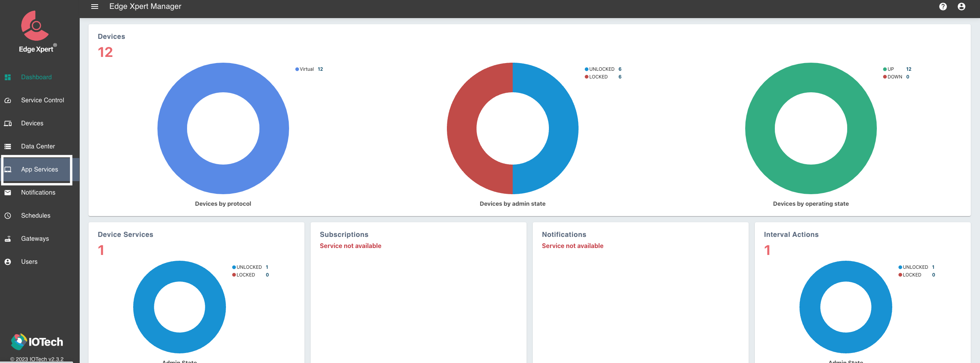Click Service not available under Notifications card
Image resolution: width=980 pixels, height=363 pixels.
pos(573,246)
